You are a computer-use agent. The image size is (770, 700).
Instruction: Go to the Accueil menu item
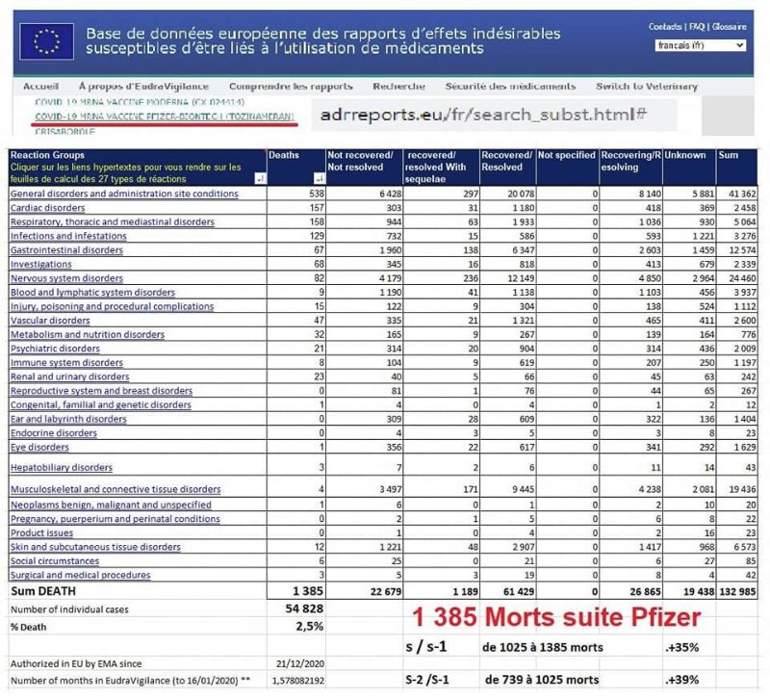pyautogui.click(x=40, y=87)
